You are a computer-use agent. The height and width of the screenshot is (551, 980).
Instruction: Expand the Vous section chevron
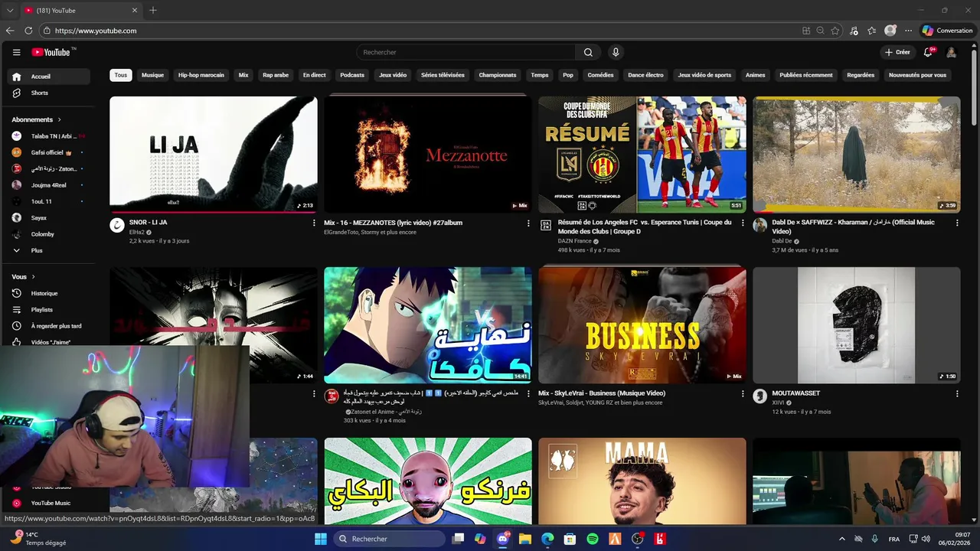click(x=33, y=276)
